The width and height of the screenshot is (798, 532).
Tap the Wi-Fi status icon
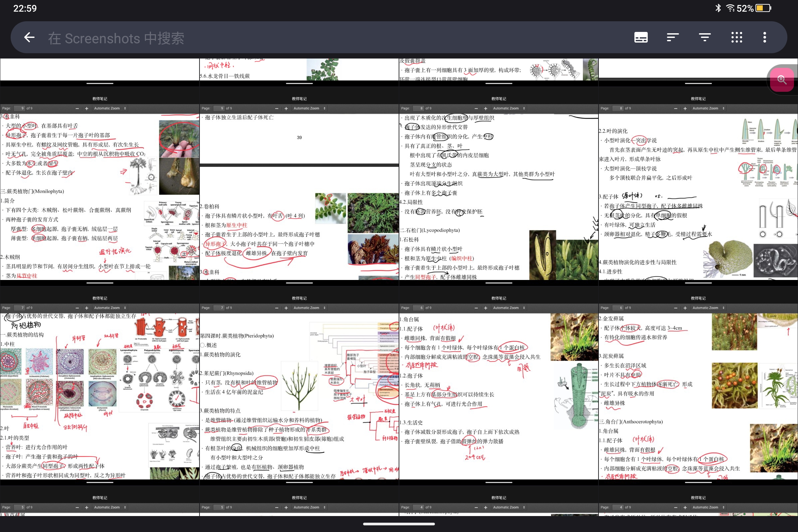731,8
